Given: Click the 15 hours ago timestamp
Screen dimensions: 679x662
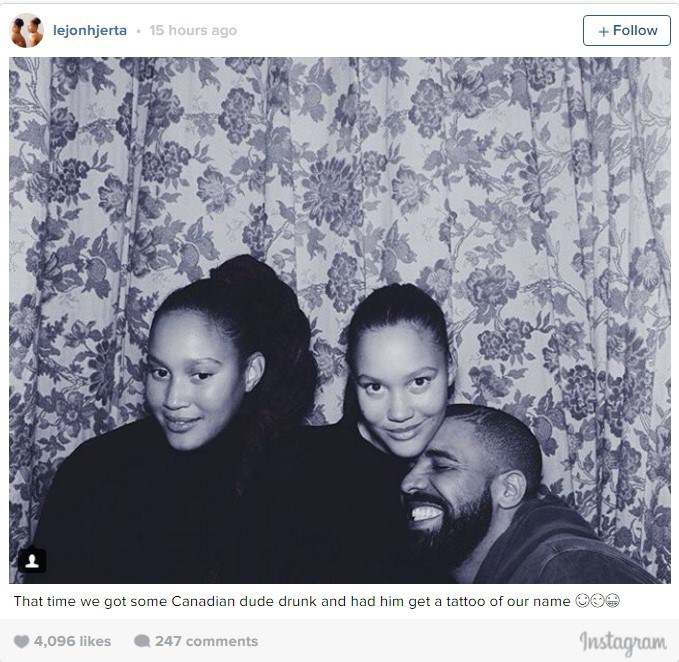Looking at the screenshot, I should [193, 30].
